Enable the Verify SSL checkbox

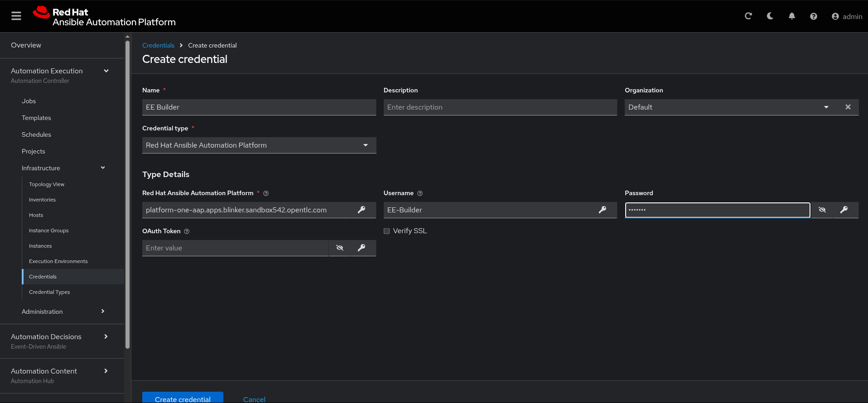coord(386,231)
